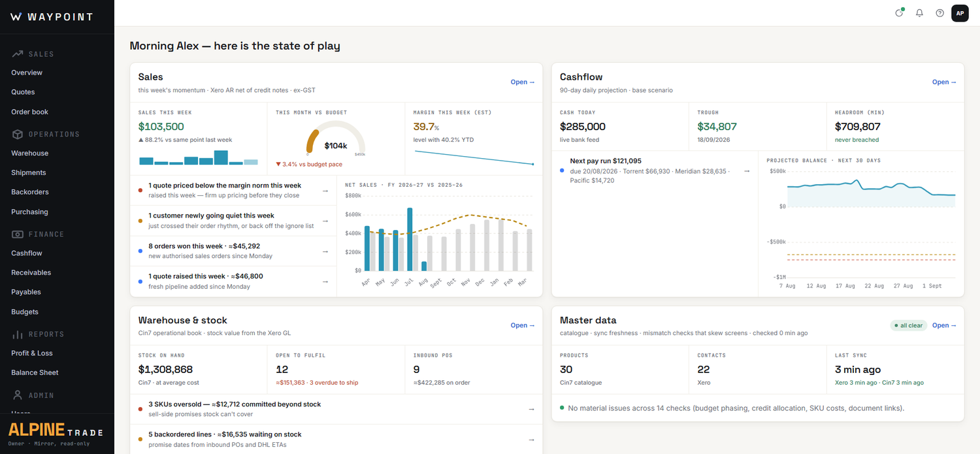Image resolution: width=980 pixels, height=454 pixels.
Task: Click the July bar in net sales chart
Action: (410, 239)
